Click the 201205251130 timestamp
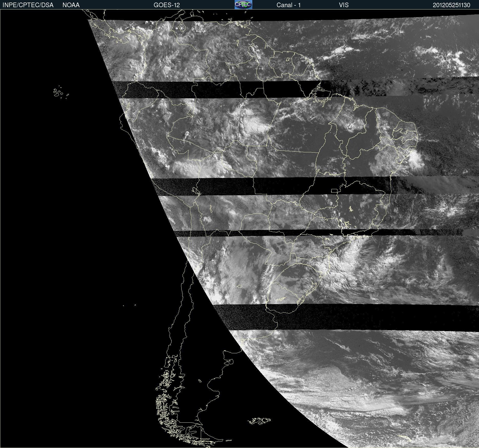Viewport: 479px width, 448px height. tap(451, 5)
